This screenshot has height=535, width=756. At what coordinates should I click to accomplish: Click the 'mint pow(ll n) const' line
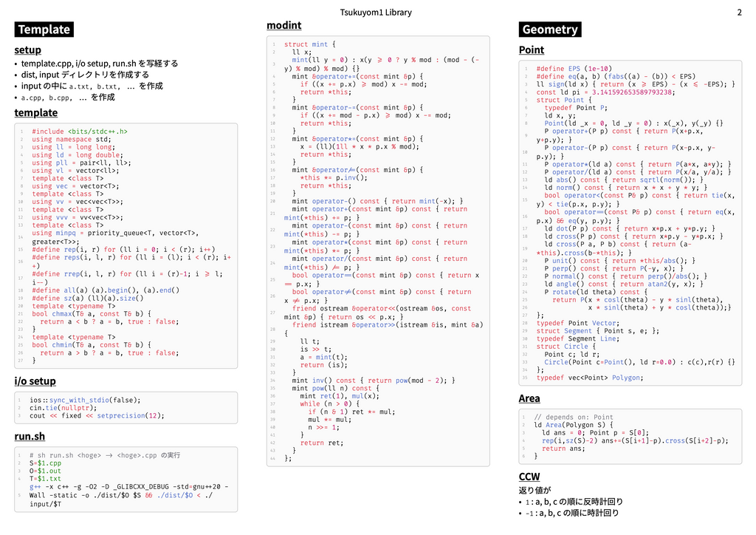pyautogui.click(x=331, y=388)
